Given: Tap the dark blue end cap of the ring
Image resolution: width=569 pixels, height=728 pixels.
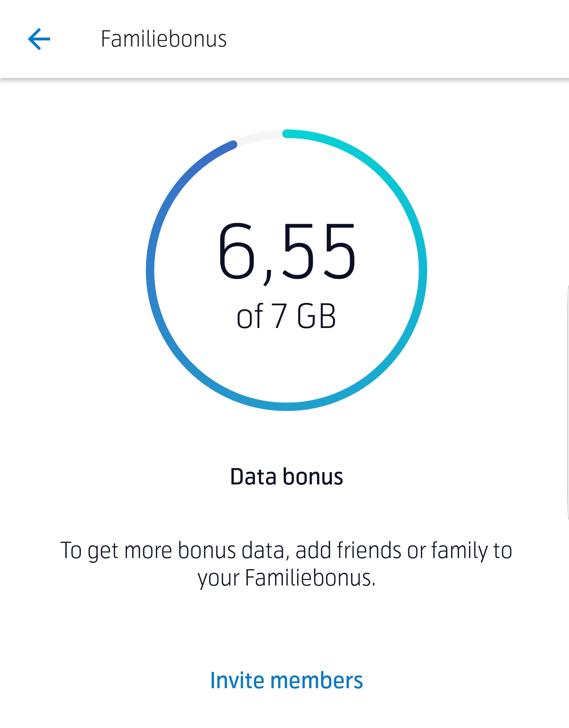Looking at the screenshot, I should coord(233,144).
